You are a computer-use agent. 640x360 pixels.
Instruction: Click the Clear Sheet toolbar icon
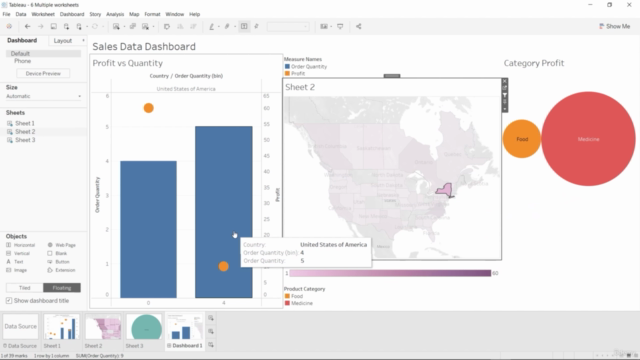point(145,27)
